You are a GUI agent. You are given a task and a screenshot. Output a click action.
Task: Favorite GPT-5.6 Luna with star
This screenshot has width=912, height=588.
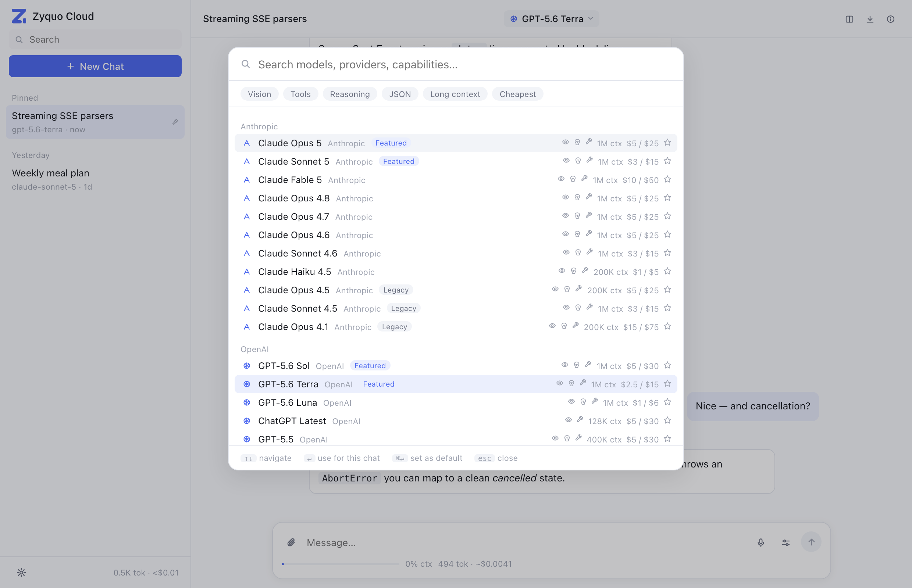pos(667,402)
